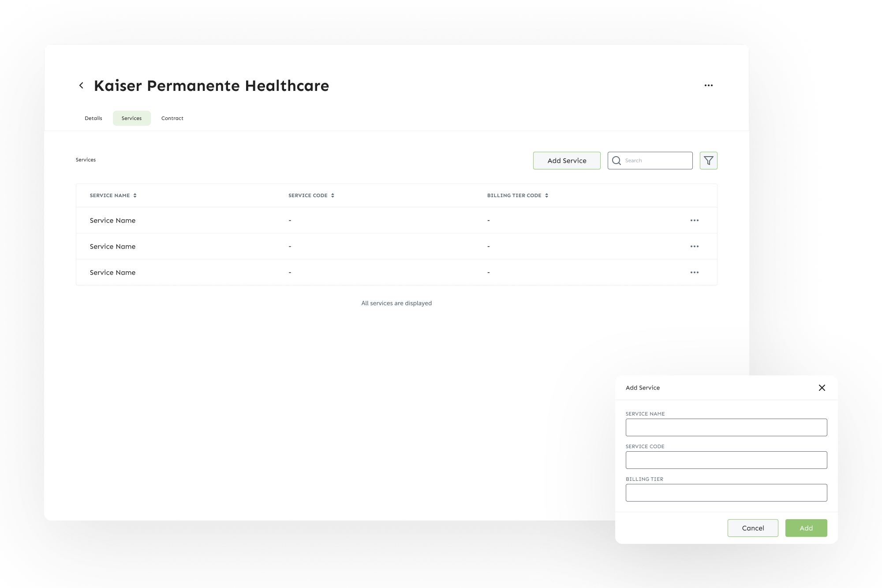Image resolution: width=882 pixels, height=588 pixels.
Task: Open the page options three-dot menu
Action: pyautogui.click(x=708, y=86)
